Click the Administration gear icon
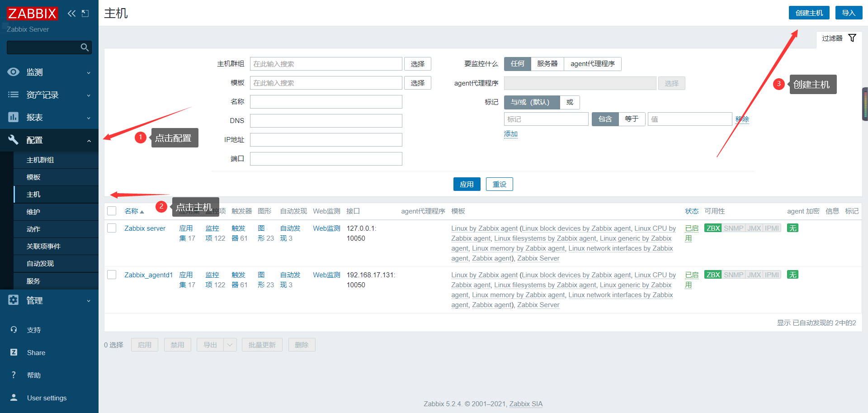 [14, 300]
